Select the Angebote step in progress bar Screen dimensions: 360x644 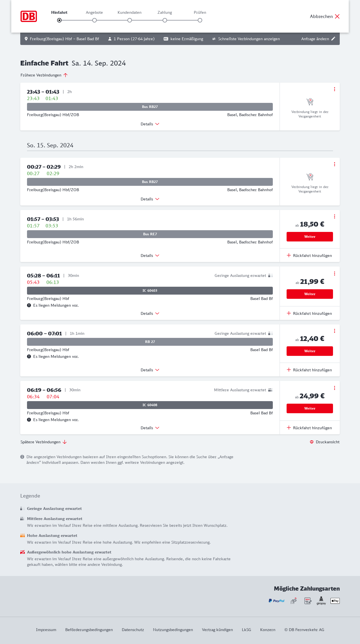[94, 20]
